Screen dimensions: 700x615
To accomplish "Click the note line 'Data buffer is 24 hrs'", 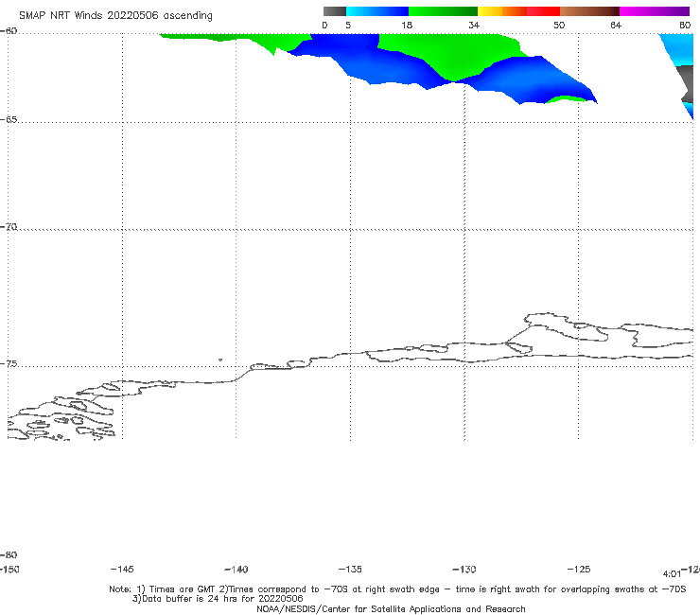I will (x=218, y=599).
